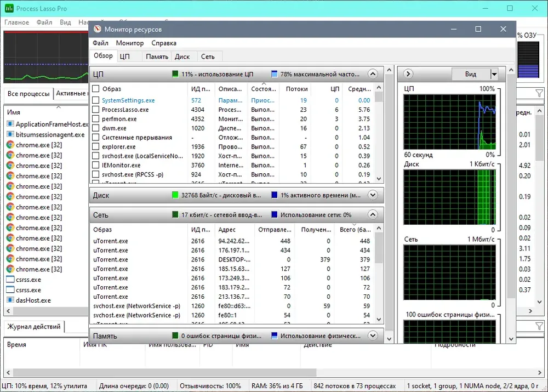Click the ApplicationFrameHost.exe process icon

click(10, 124)
